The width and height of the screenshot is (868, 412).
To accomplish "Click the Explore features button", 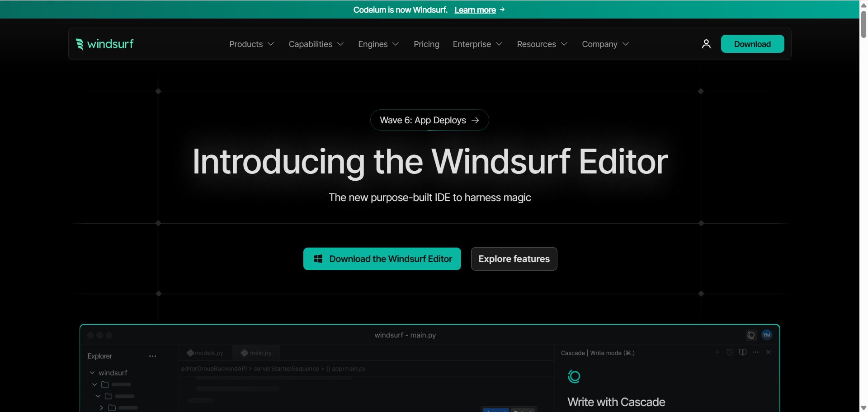I will click(514, 259).
